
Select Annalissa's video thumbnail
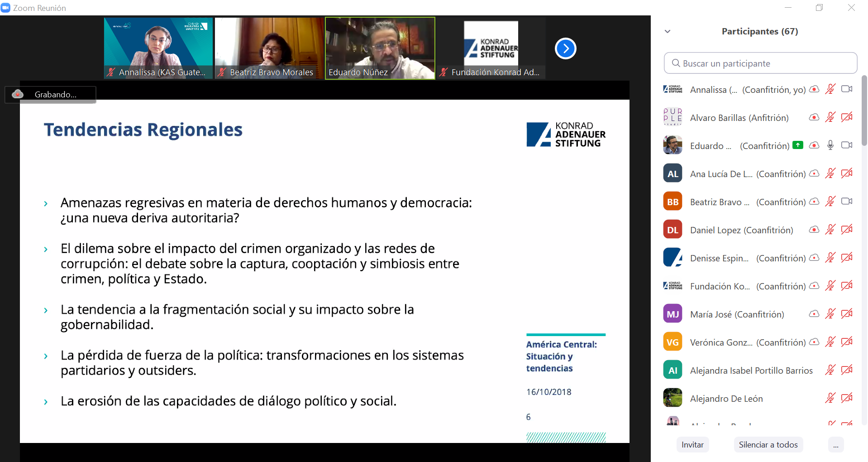158,48
